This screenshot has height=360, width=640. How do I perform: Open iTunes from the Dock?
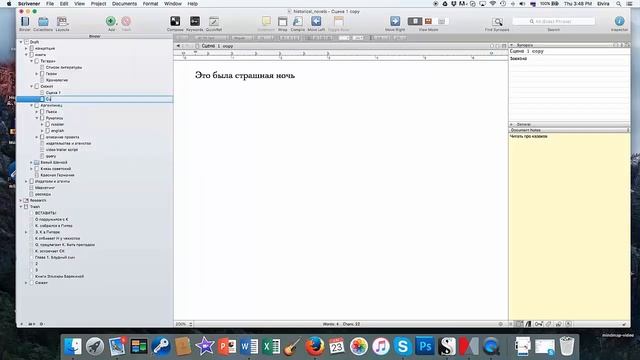pyautogui.click(x=381, y=347)
